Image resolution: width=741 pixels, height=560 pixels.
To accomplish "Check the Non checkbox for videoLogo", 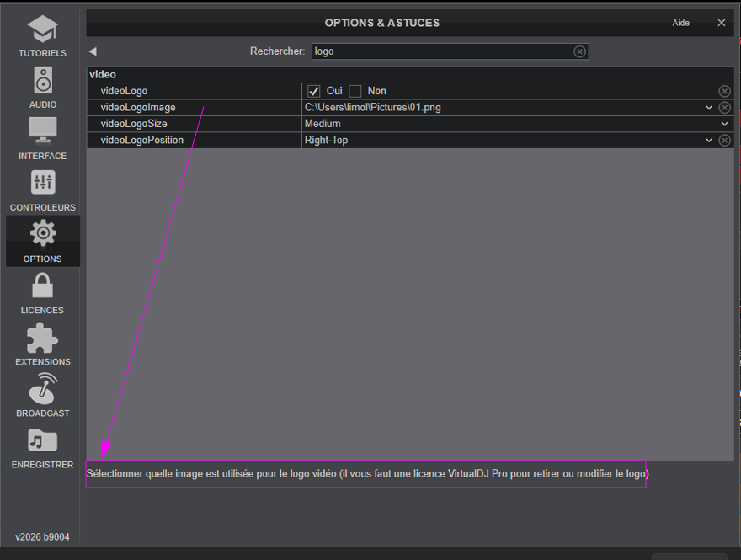I will 355,91.
